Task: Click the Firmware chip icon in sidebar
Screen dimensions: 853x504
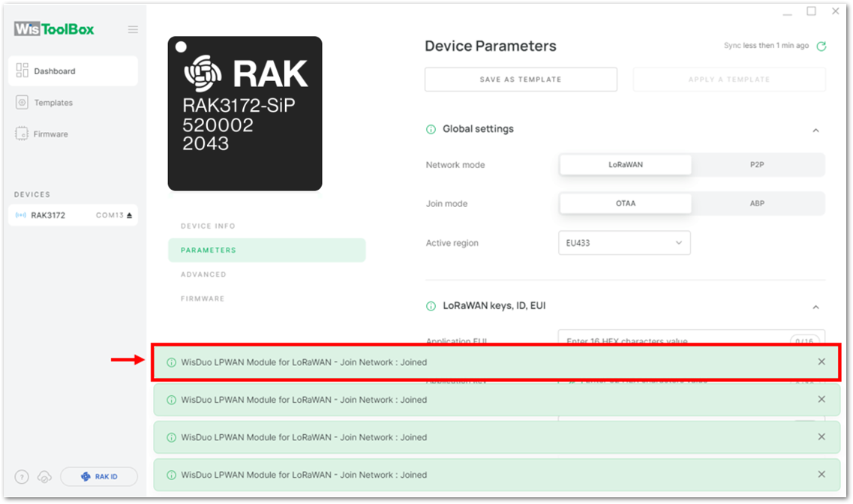Action: pyautogui.click(x=22, y=133)
